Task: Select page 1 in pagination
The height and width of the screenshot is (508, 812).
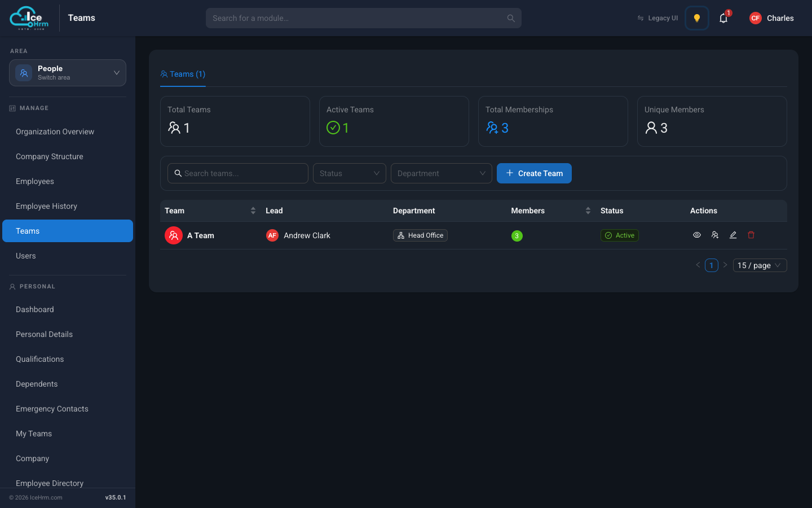Action: click(712, 265)
